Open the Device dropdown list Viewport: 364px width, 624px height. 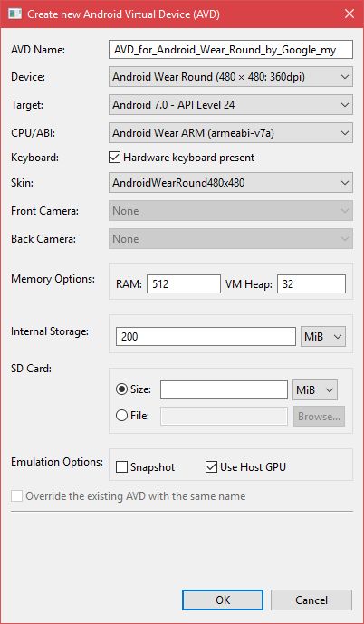(231, 77)
